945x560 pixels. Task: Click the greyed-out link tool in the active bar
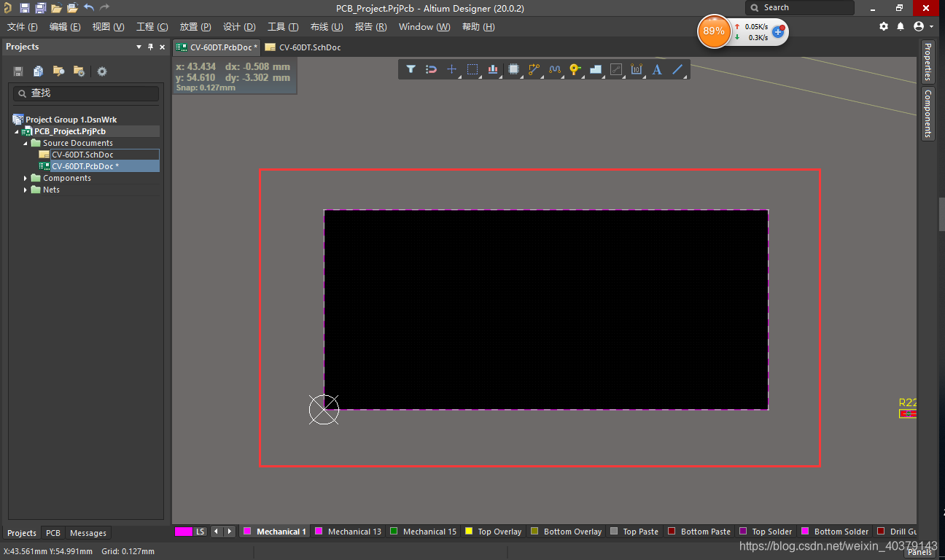(616, 69)
